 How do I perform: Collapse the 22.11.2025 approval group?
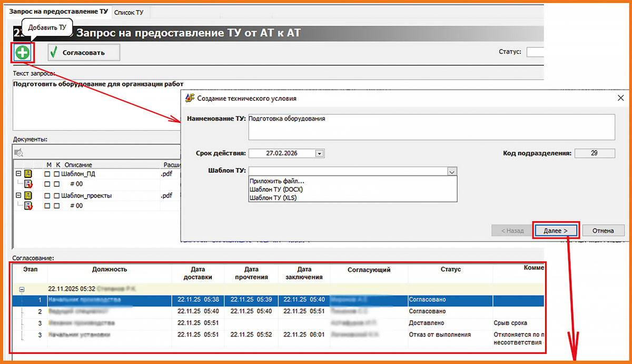click(22, 289)
